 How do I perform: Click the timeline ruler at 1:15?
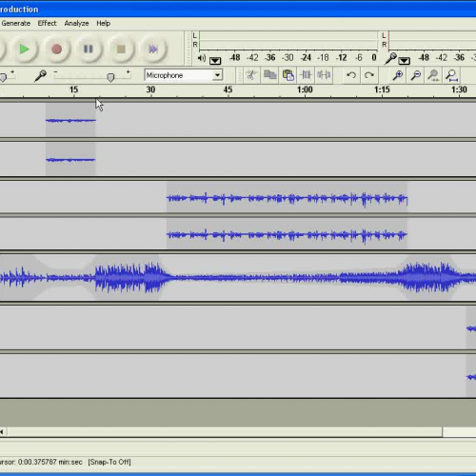click(382, 89)
